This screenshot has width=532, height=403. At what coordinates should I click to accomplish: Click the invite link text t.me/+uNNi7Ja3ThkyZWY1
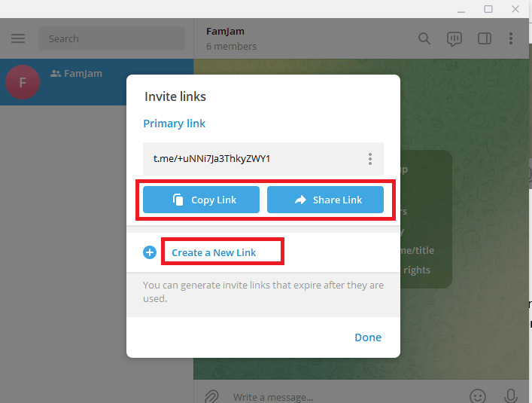point(211,158)
